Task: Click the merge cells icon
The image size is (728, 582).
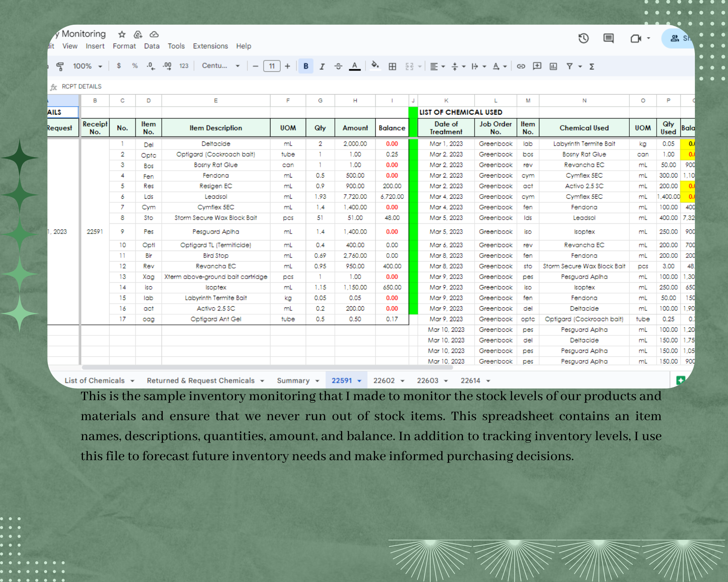Action: point(409,66)
